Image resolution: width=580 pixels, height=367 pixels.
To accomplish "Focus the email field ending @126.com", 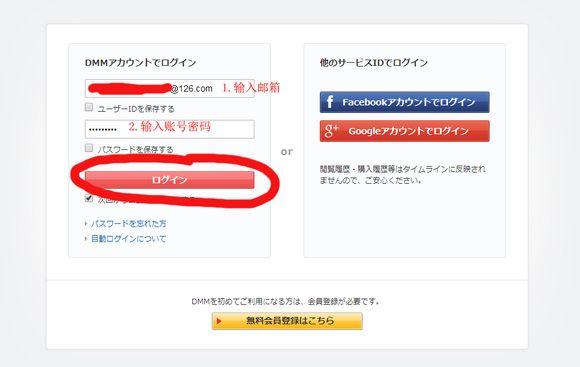I will pyautogui.click(x=170, y=88).
